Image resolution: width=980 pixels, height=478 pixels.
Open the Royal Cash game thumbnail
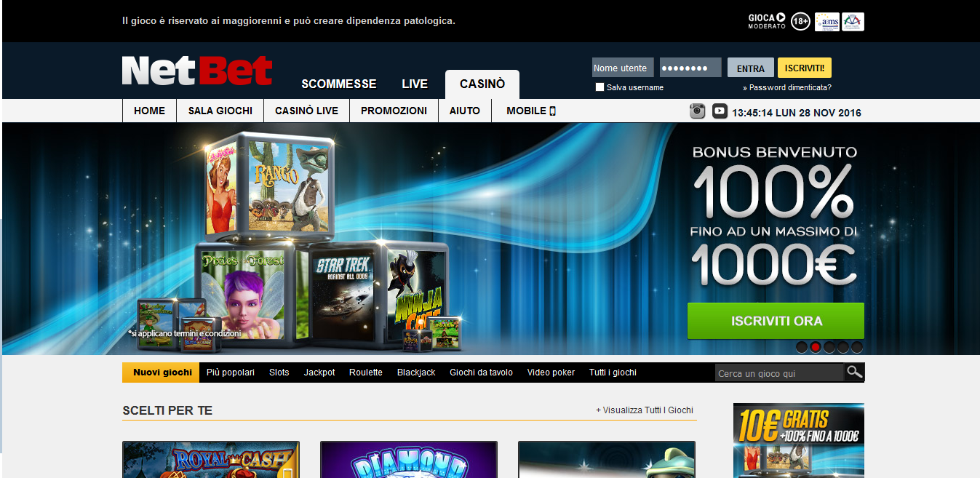tap(211, 459)
